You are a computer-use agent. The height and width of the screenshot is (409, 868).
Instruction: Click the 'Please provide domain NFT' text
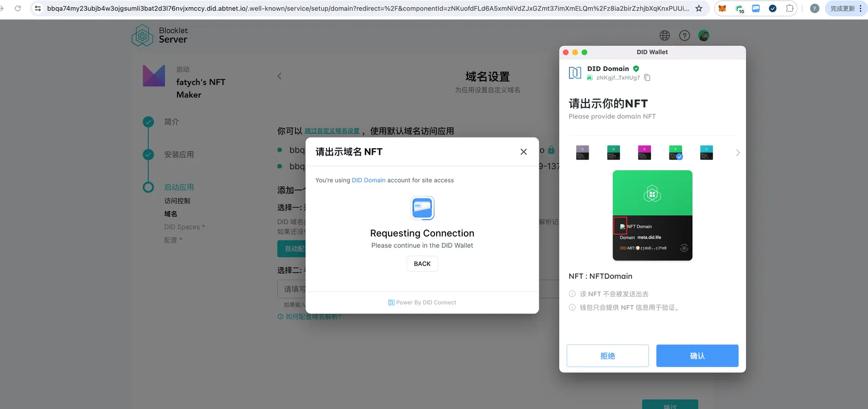pyautogui.click(x=612, y=117)
